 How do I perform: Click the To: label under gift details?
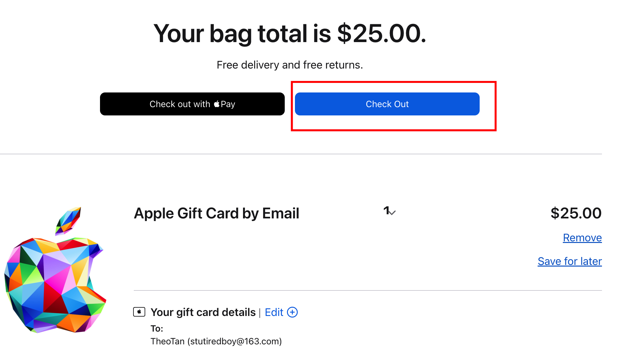click(157, 329)
